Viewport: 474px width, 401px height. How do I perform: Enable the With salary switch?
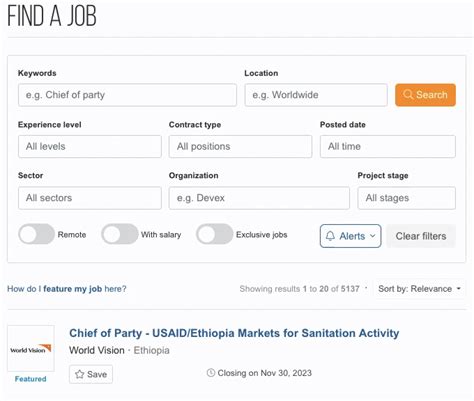coord(120,234)
